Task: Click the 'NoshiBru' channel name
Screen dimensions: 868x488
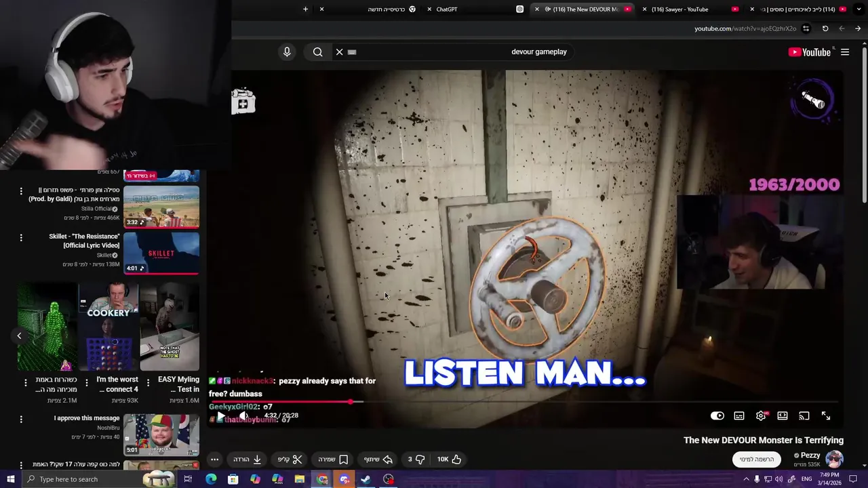Action: [108, 428]
